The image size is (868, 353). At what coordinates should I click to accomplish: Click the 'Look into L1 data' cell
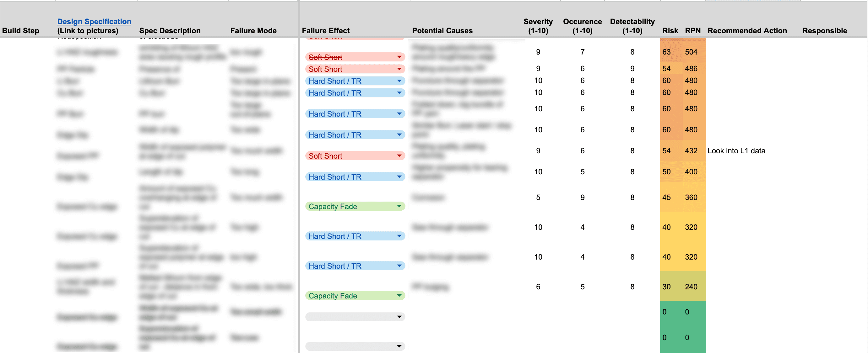coord(736,151)
